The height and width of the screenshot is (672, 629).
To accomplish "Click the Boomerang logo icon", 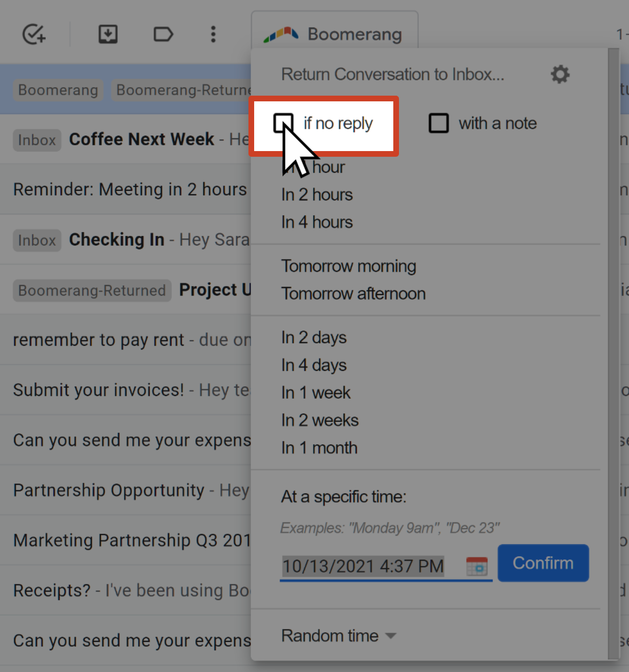I will pos(281,35).
